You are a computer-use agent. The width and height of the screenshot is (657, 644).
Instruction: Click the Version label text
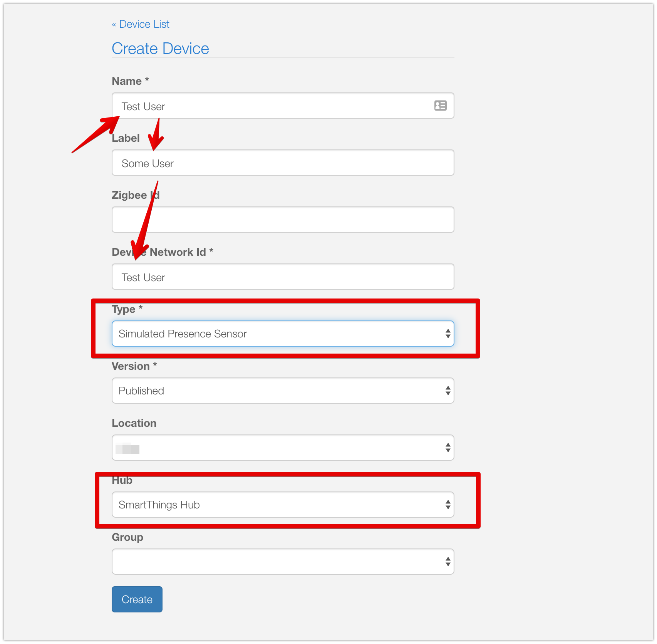click(131, 366)
